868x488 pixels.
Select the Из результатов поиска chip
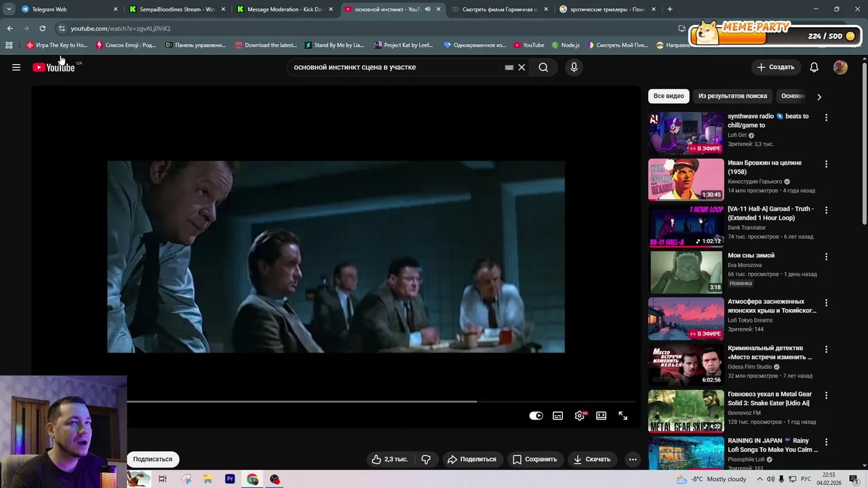[x=732, y=96]
